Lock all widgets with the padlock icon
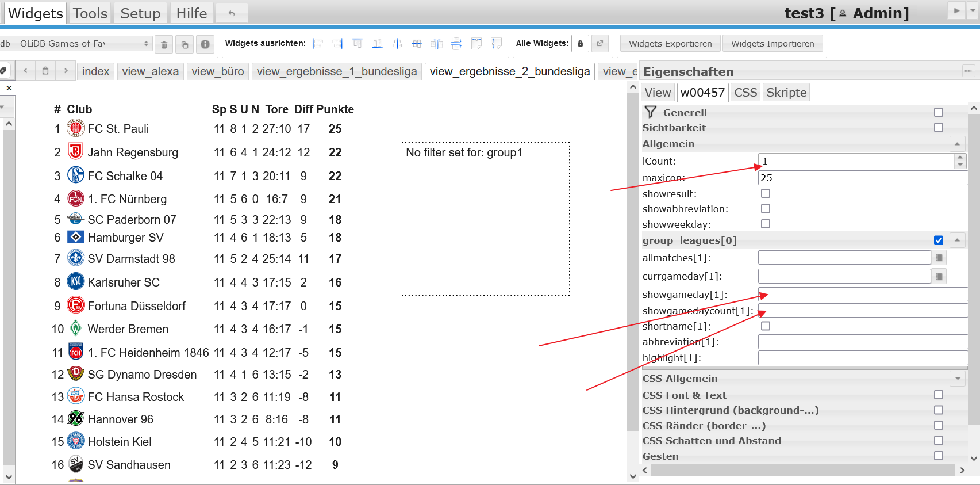The height and width of the screenshot is (485, 980). (580, 44)
